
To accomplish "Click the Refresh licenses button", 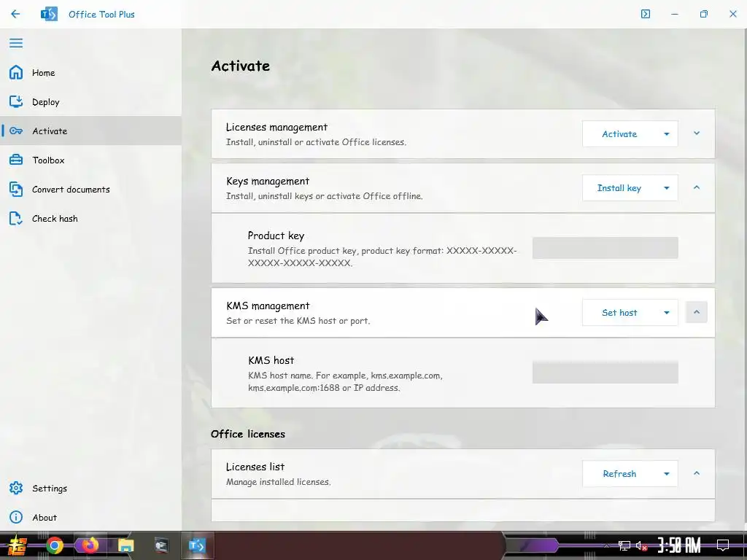I will 619,474.
